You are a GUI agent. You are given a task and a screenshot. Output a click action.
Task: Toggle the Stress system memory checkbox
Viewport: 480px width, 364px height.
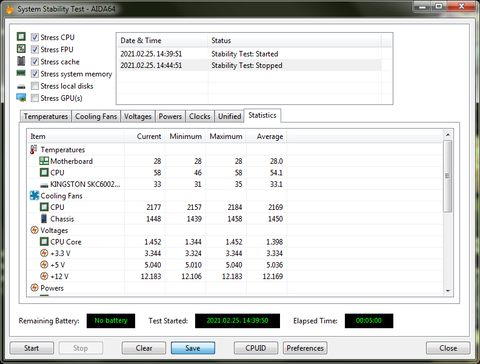click(x=35, y=74)
